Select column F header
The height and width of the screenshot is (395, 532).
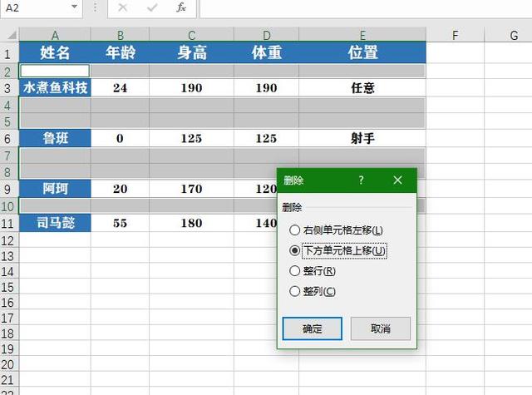pyautogui.click(x=456, y=35)
